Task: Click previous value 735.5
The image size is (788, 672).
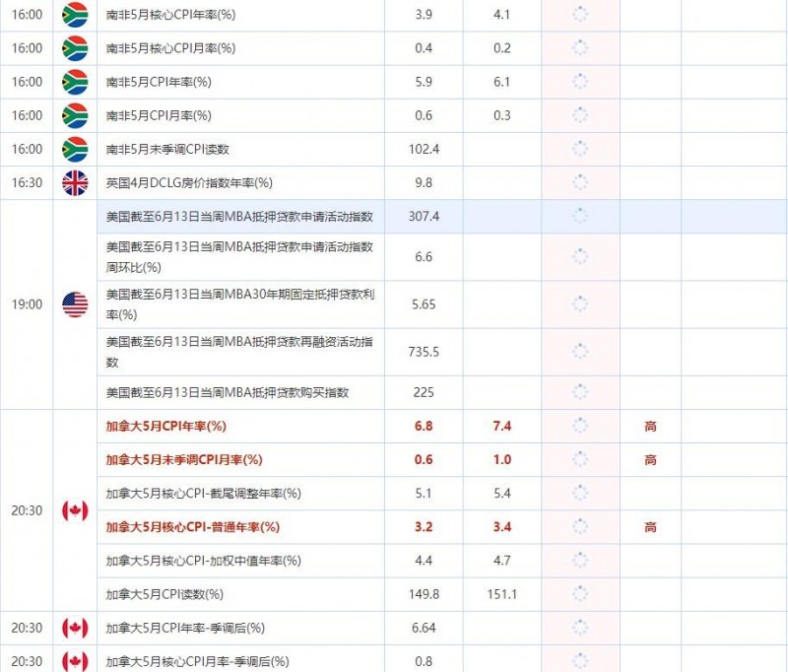Action: click(424, 352)
